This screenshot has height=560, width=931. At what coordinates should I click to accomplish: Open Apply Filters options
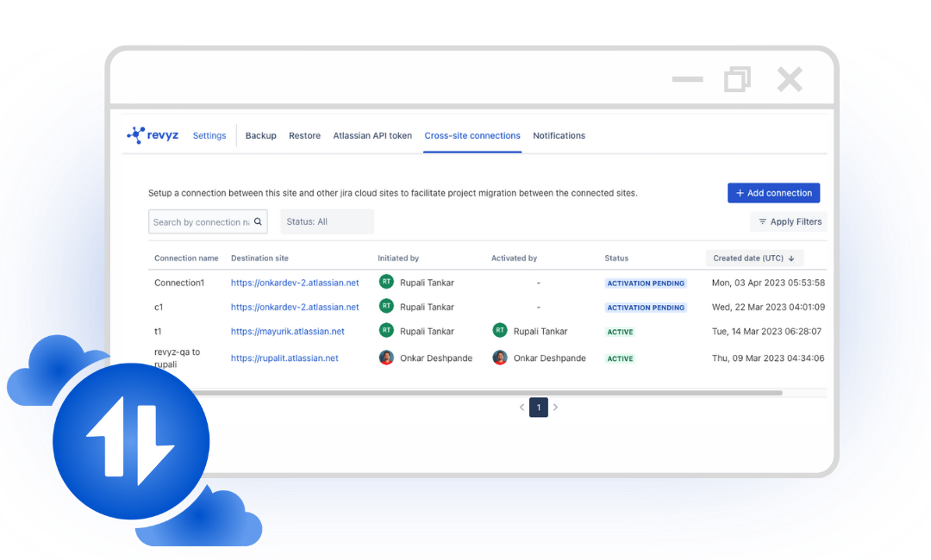tap(790, 221)
